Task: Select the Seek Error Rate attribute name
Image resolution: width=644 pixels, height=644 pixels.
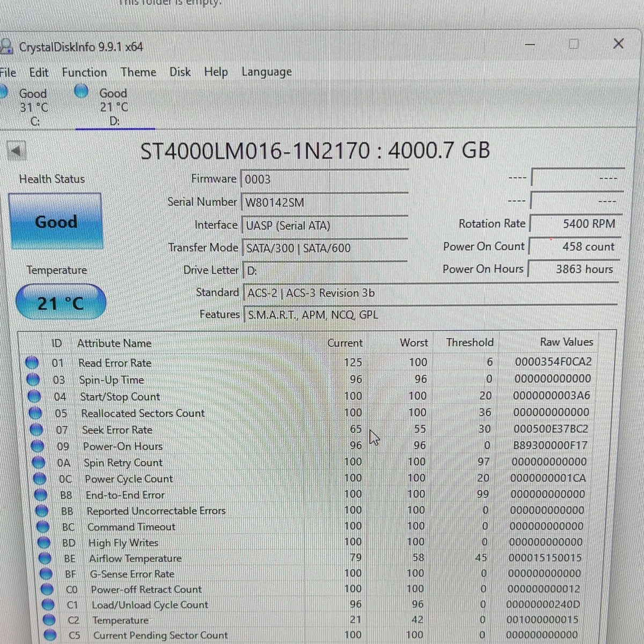Action: [117, 430]
